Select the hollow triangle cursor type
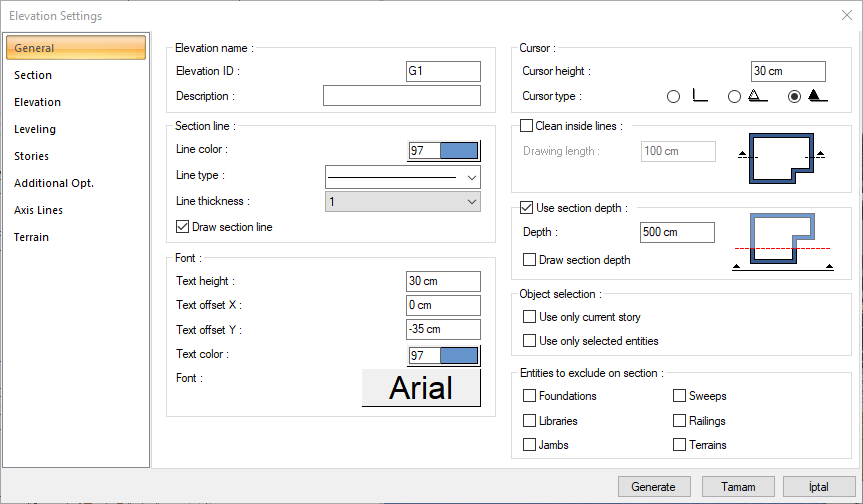This screenshot has height=504, width=863. (x=735, y=97)
